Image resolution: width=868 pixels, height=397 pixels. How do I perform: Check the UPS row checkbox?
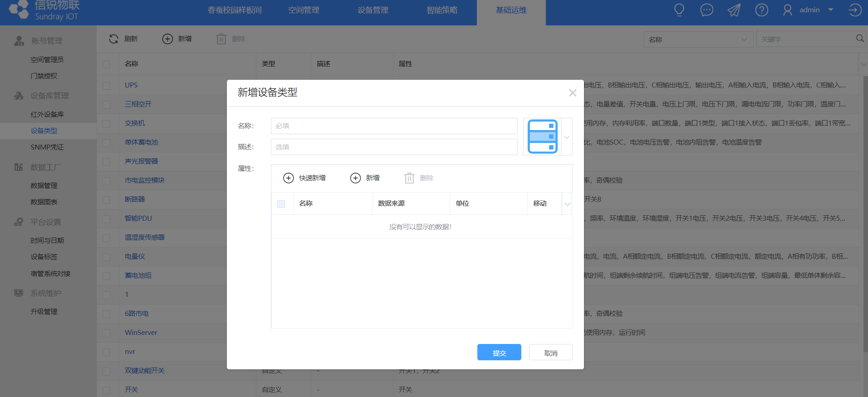(x=107, y=86)
